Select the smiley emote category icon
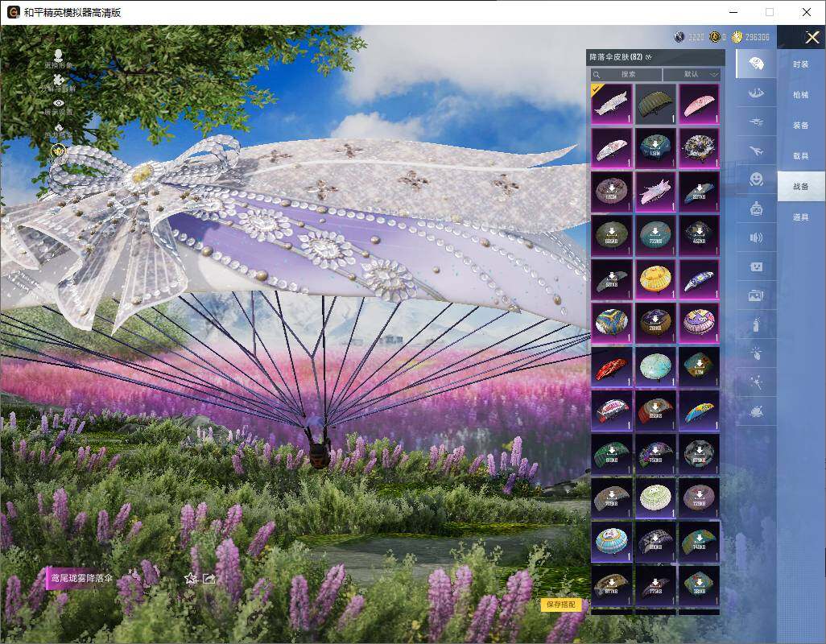The height and width of the screenshot is (644, 826). tap(756, 180)
